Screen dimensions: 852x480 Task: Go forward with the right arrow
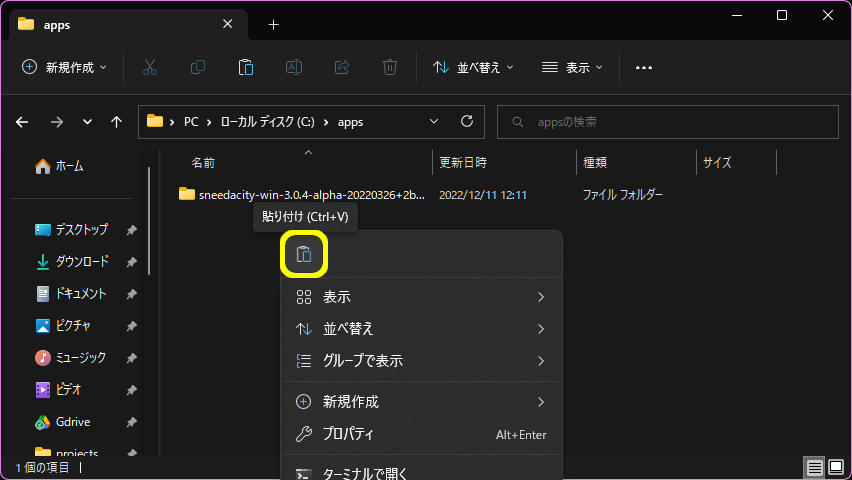coord(57,122)
